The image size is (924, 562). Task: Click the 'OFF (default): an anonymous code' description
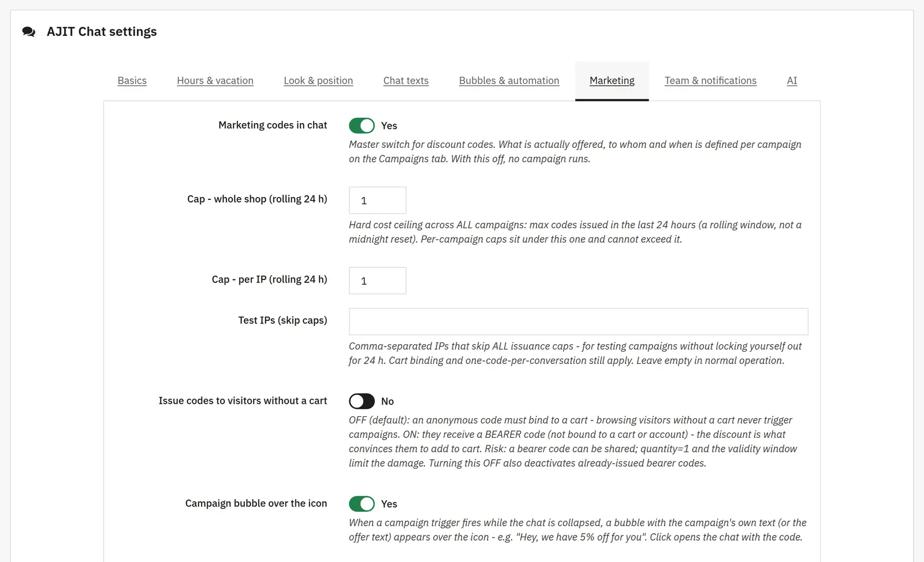tap(573, 441)
